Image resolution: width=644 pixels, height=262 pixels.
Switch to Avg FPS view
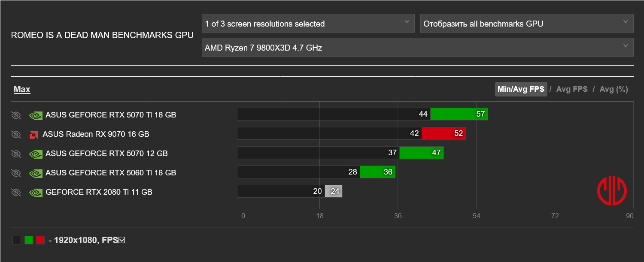[572, 89]
